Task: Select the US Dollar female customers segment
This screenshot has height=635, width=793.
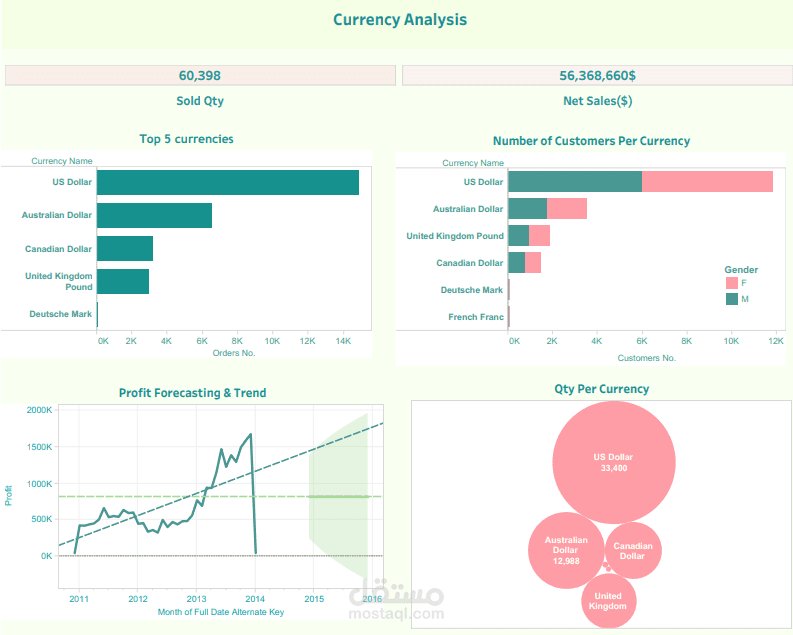Action: 708,182
